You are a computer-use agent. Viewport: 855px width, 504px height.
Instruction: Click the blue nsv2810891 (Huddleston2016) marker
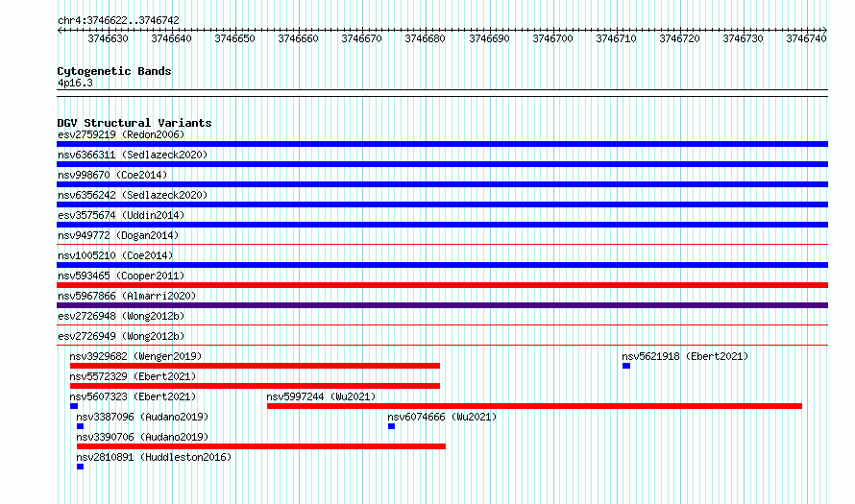click(80, 467)
